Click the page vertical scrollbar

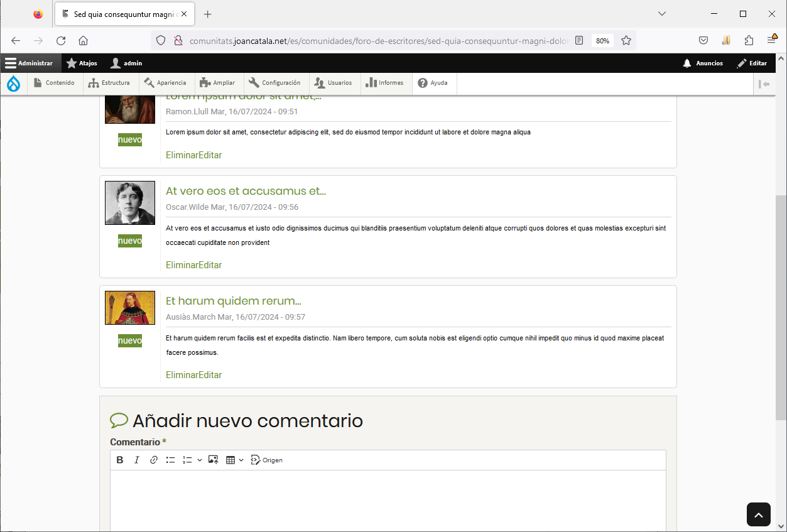point(781,308)
